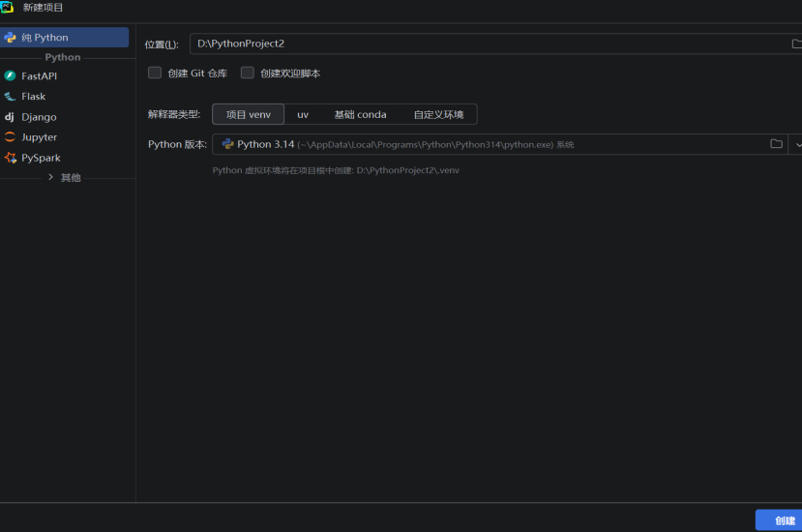Click the Jupyter icon in the sidebar
The width and height of the screenshot is (802, 532).
(10, 137)
